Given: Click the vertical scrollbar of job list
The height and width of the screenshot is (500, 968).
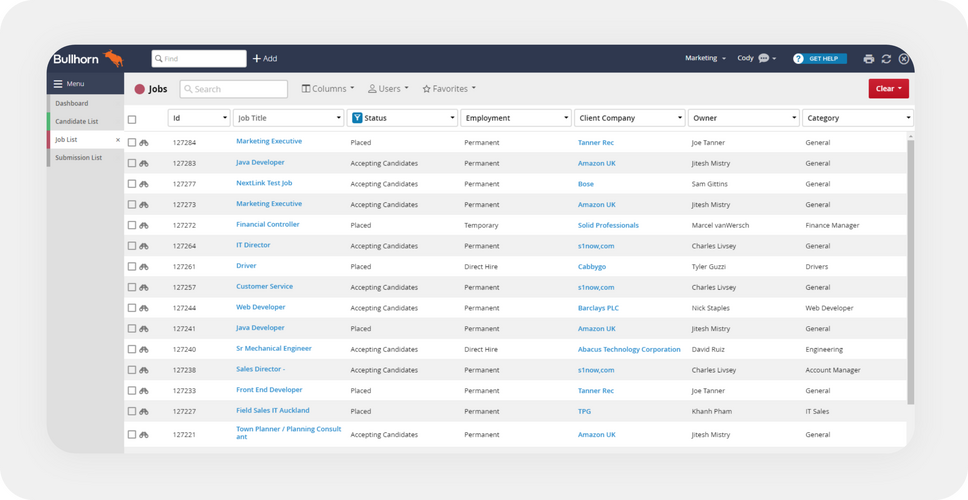Looking at the screenshot, I should click(x=910, y=272).
